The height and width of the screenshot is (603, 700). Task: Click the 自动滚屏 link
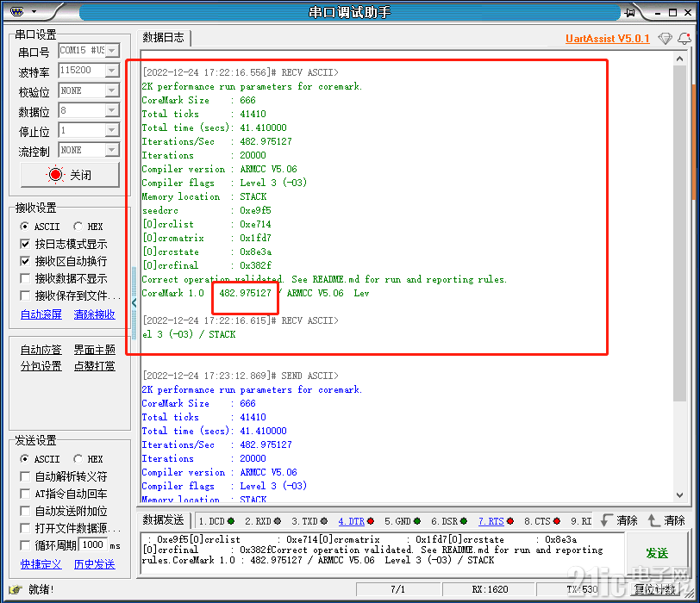pos(41,314)
